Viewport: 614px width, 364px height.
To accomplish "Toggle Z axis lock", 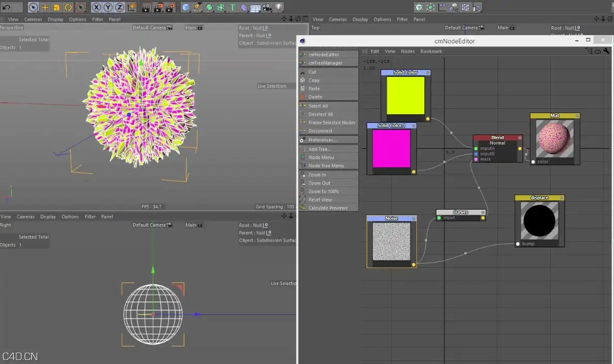I will pyautogui.click(x=120, y=7).
